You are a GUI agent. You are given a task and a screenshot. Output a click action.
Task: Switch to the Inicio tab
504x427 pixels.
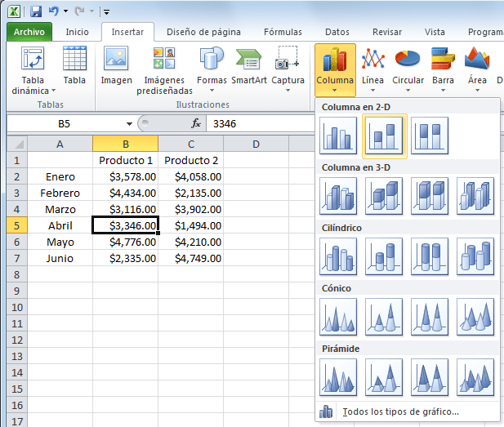pyautogui.click(x=77, y=32)
